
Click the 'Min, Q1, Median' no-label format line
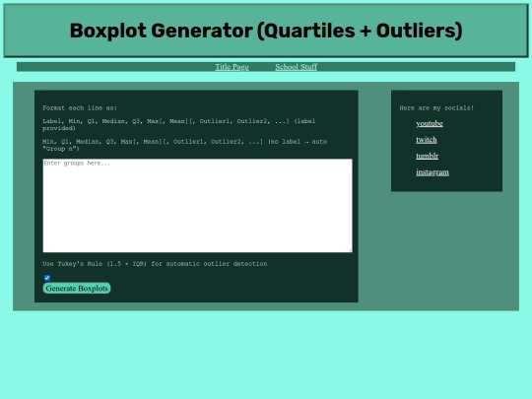pyautogui.click(x=184, y=145)
